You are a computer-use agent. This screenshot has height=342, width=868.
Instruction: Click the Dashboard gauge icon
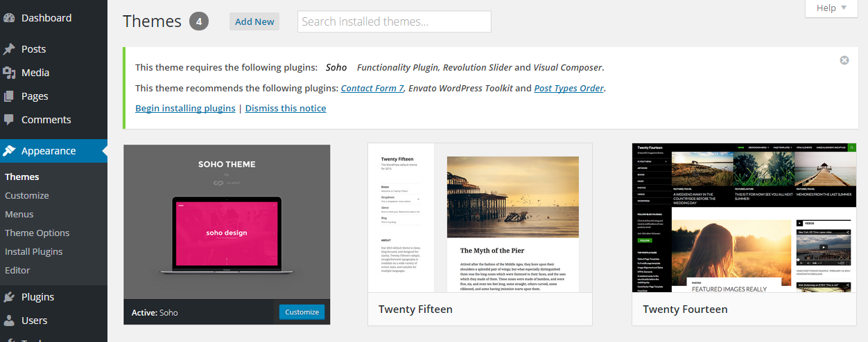click(9, 18)
